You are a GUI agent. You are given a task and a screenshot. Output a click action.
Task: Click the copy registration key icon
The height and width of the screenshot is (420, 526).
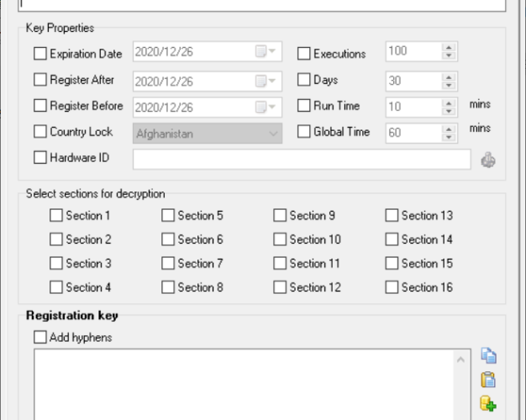pos(487,356)
